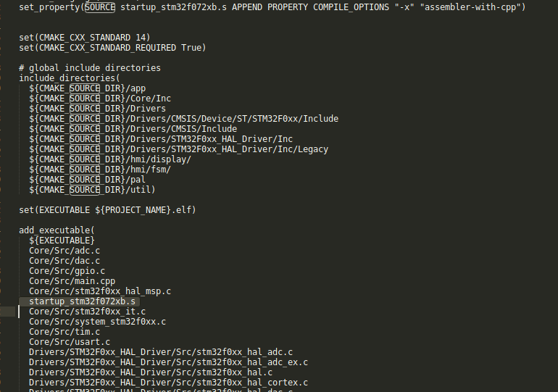This screenshot has width=558, height=392.
Task: Click the ${CMAKE_SOURCE_DIR}/app include path
Action: pyautogui.click(x=88, y=88)
